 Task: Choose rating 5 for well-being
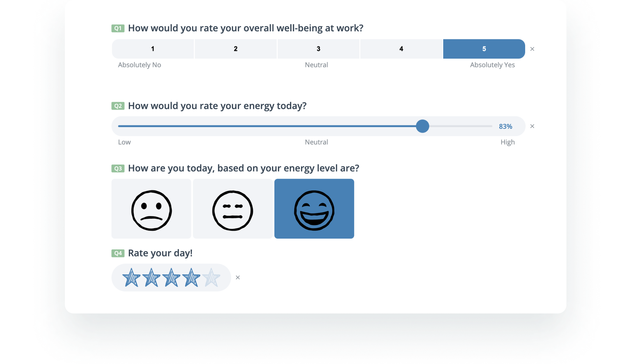[x=484, y=49]
